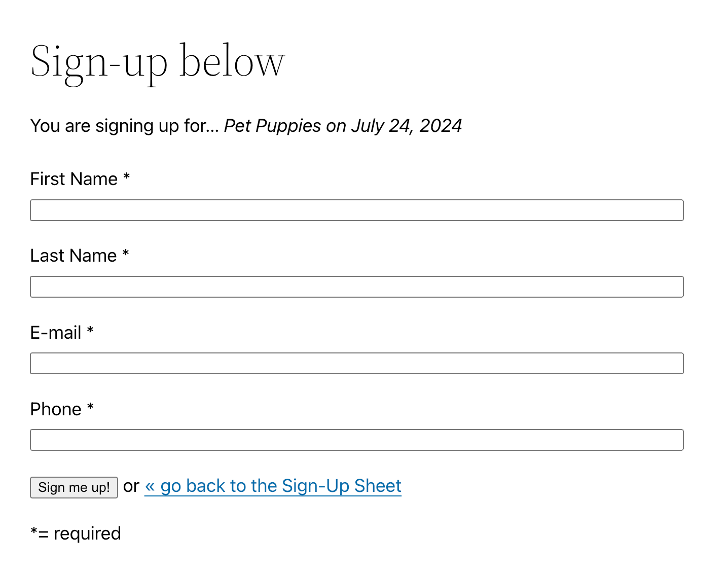Viewport: 728px width, 572px height.
Task: Select the Phone number input box
Action: tap(356, 440)
